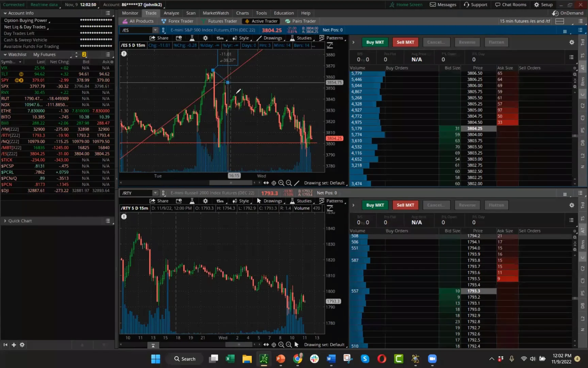This screenshot has width=588, height=368.
Task: Open the Support link
Action: (475, 4)
